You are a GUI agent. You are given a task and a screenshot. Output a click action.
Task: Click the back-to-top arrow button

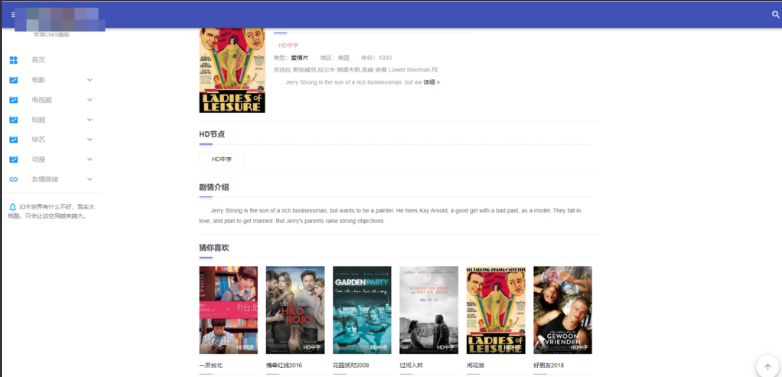coord(767,367)
